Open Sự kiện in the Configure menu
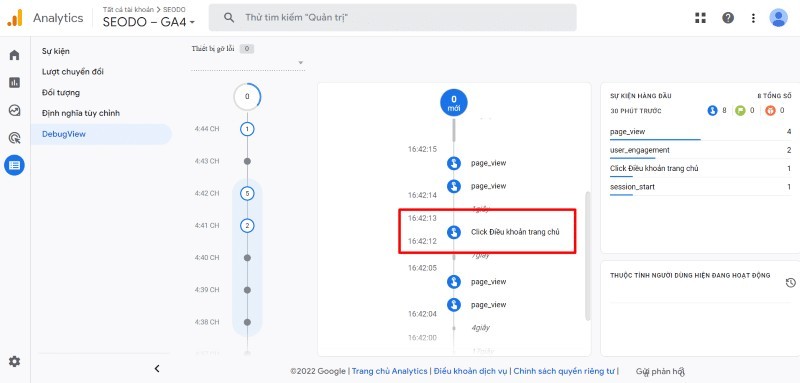 click(x=56, y=52)
